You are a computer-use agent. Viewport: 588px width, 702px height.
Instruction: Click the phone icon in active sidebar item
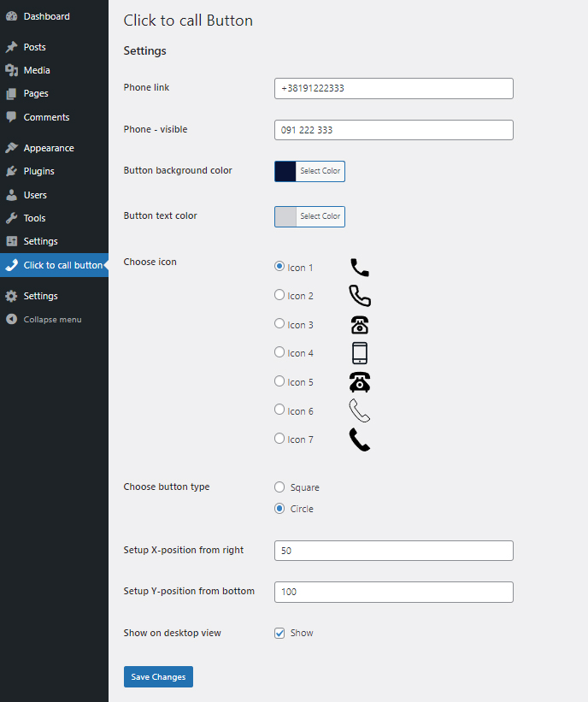[12, 265]
